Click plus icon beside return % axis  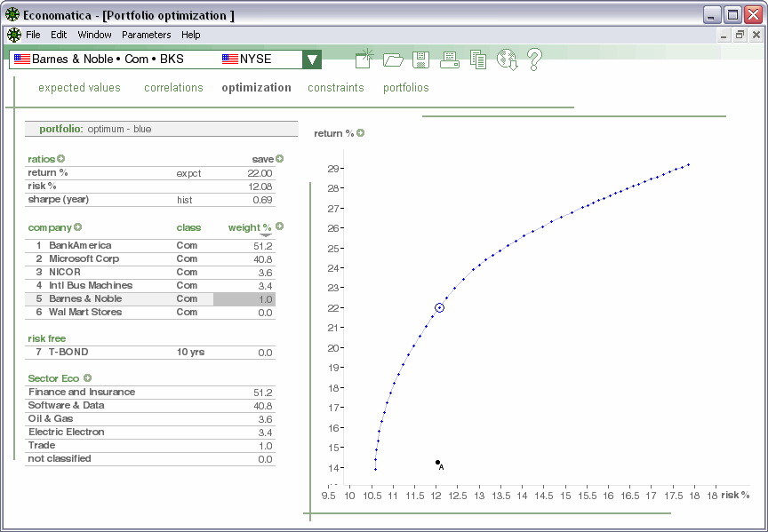point(361,133)
